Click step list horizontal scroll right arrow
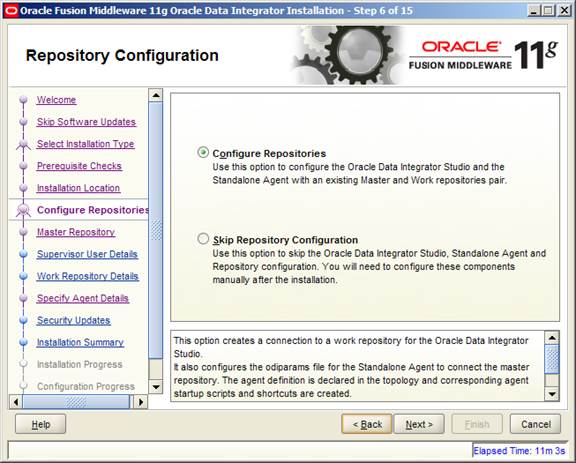576x463 pixels. [141, 402]
